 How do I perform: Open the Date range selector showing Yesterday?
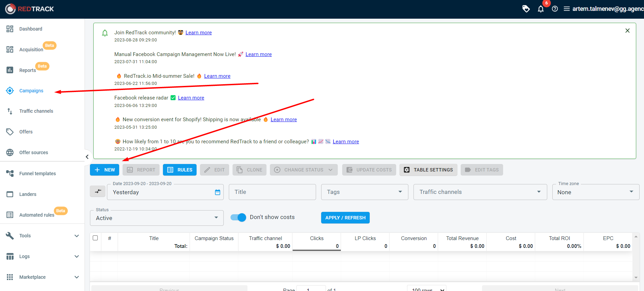click(x=165, y=192)
